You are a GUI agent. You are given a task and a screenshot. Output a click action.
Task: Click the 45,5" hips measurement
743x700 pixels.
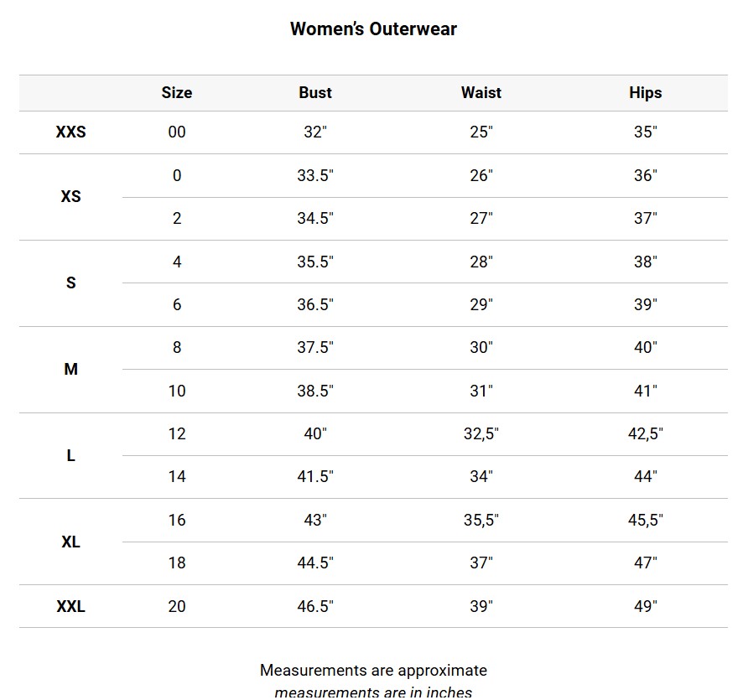pyautogui.click(x=645, y=521)
